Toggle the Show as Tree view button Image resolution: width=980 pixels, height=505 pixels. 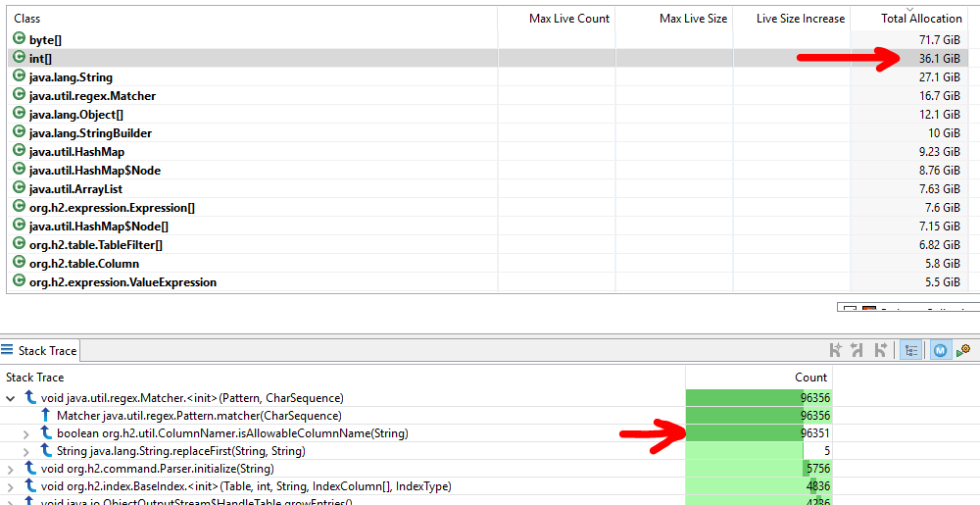[x=910, y=351]
